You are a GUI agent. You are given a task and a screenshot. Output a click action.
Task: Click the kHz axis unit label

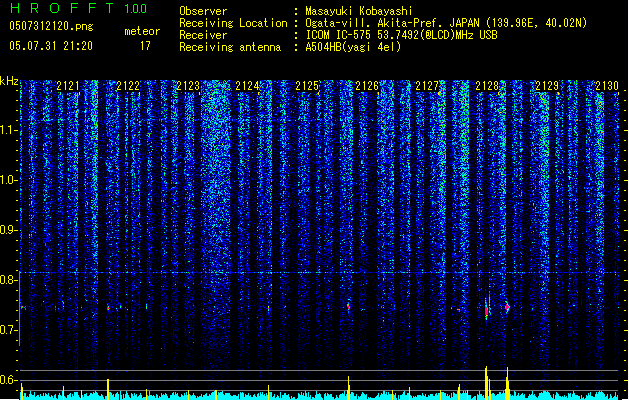click(x=9, y=81)
